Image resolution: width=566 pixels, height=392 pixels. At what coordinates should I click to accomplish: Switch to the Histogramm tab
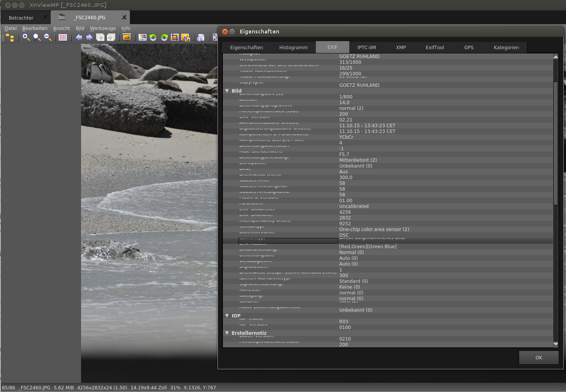pos(293,48)
